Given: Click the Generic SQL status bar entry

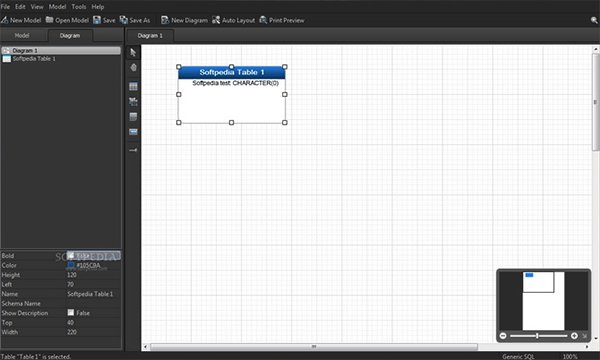Looking at the screenshot, I should [518, 357].
